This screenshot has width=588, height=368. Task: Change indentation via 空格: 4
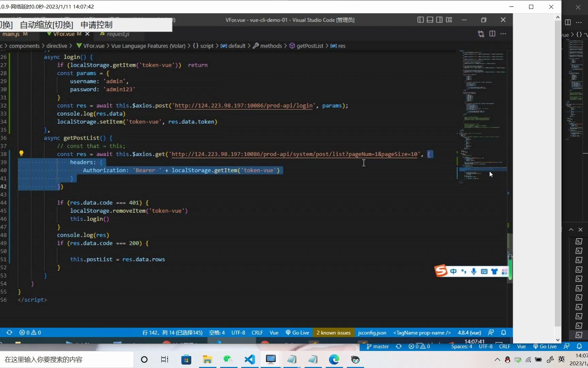[x=217, y=333]
